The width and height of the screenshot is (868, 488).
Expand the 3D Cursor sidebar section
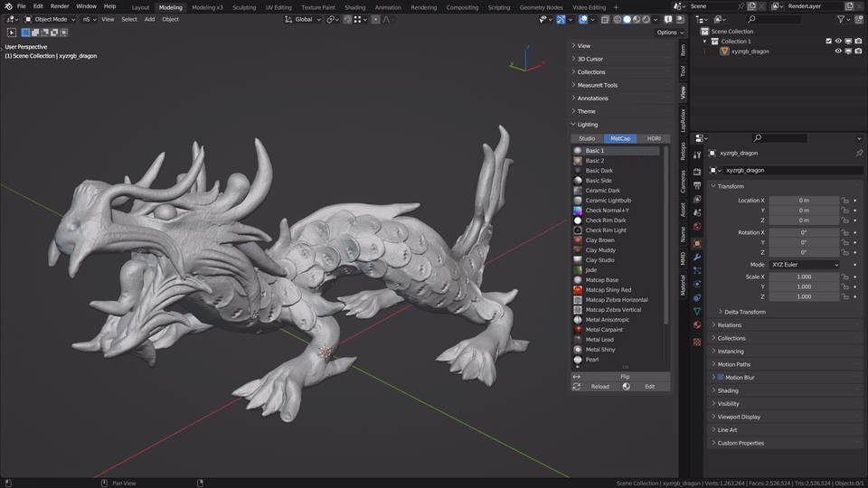(x=590, y=59)
